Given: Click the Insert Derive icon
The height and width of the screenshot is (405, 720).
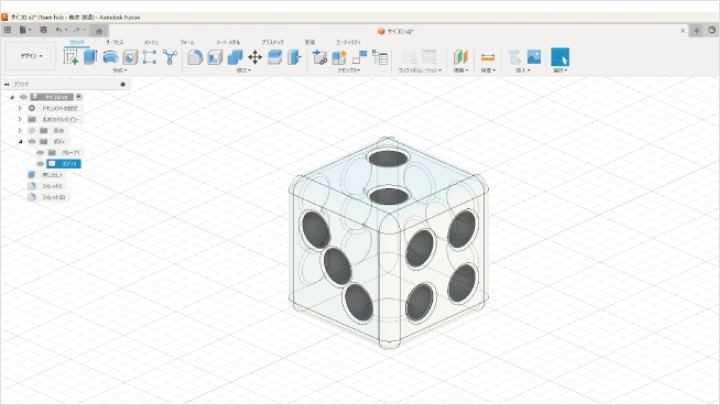Looking at the screenshot, I should point(514,57).
